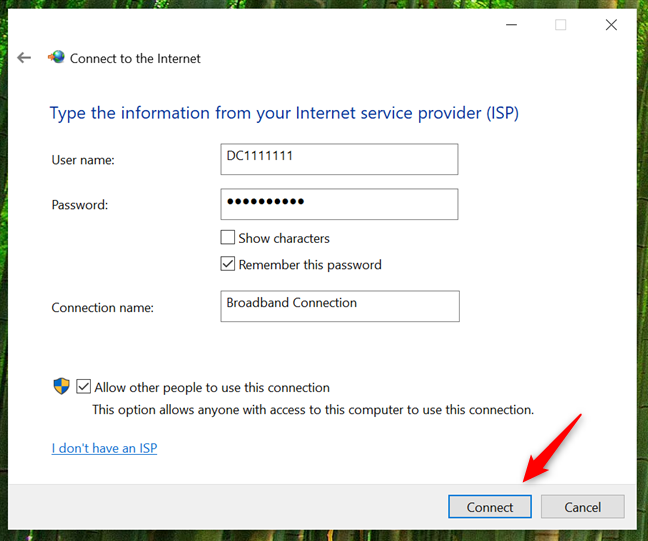Enable the Show characters checkbox

point(228,238)
